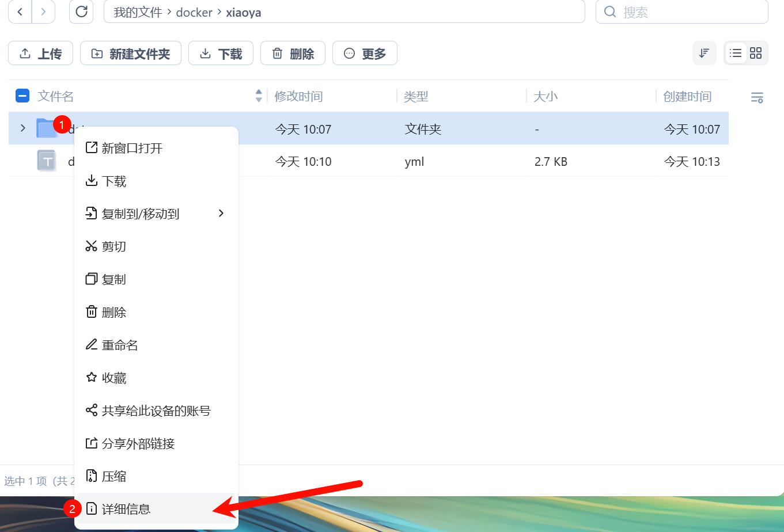
Task: Sort by file name column arrows
Action: [259, 96]
